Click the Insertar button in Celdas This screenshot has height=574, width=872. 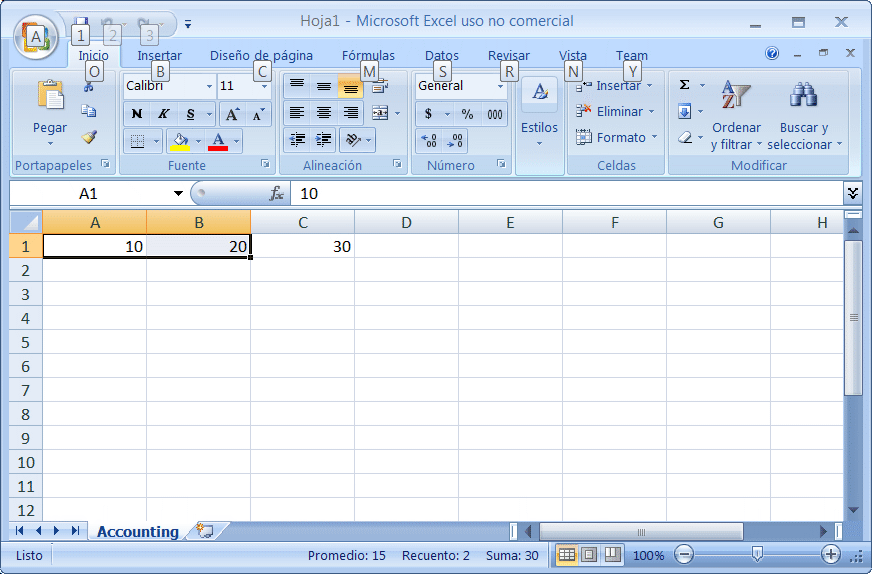(x=614, y=86)
